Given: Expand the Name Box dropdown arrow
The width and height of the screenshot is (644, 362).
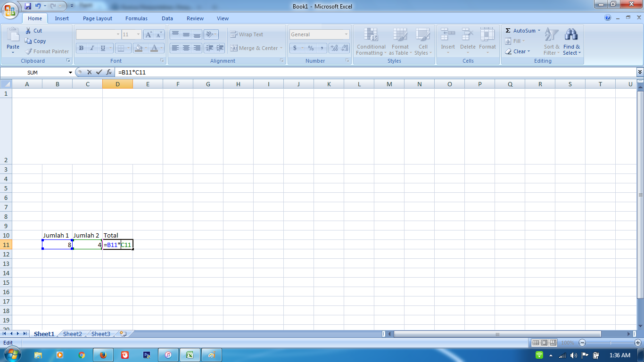Looking at the screenshot, I should tap(71, 73).
